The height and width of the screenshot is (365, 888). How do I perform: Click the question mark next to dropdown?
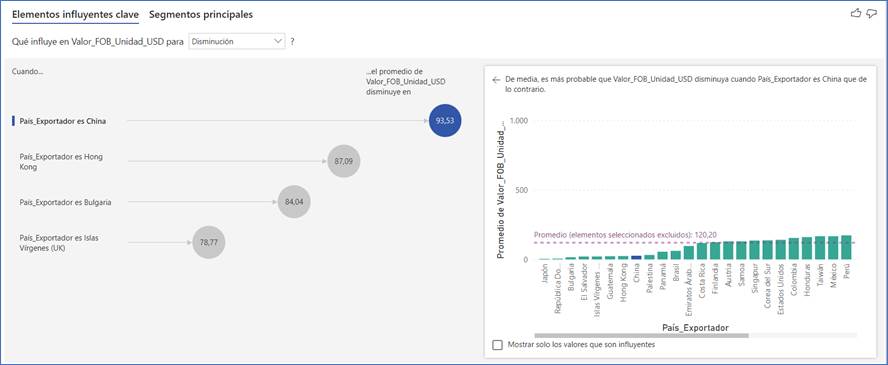click(x=292, y=41)
